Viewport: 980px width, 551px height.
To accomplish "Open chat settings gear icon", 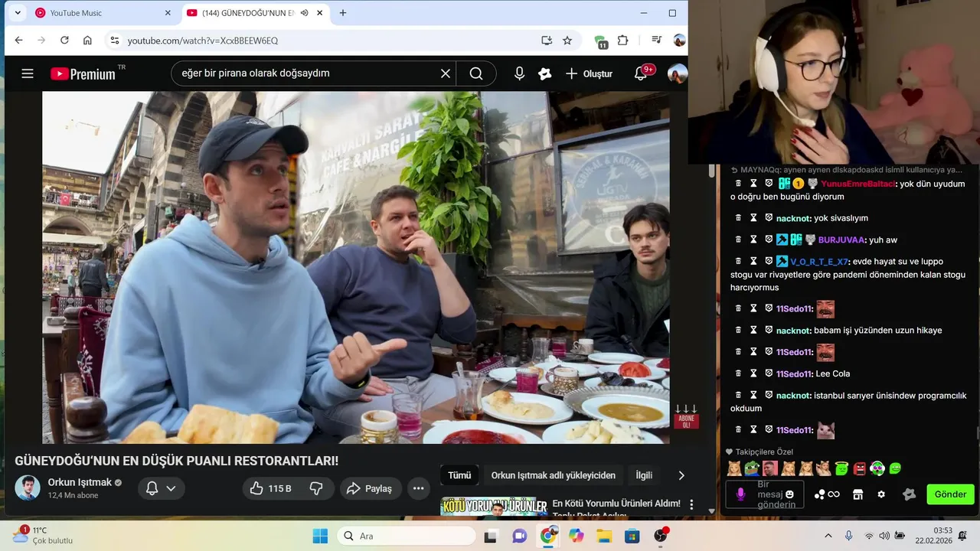I will click(881, 494).
